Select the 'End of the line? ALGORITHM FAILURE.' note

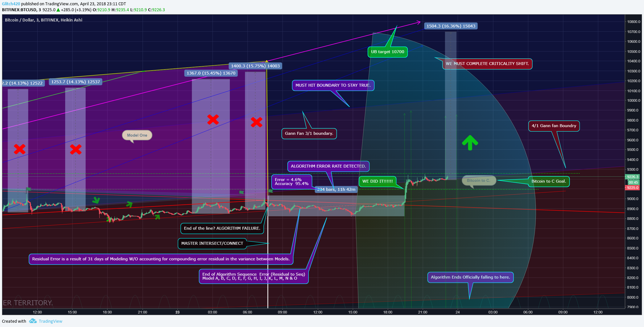[x=222, y=228]
